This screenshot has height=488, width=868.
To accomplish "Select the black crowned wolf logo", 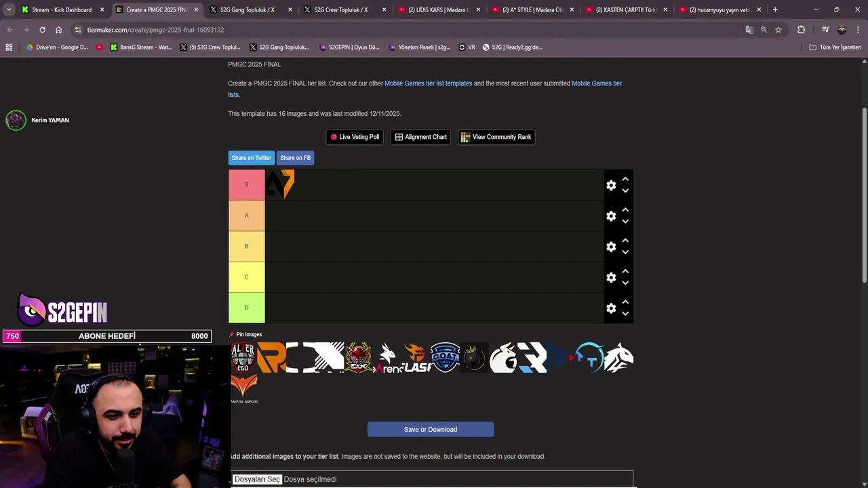I will pos(474,357).
